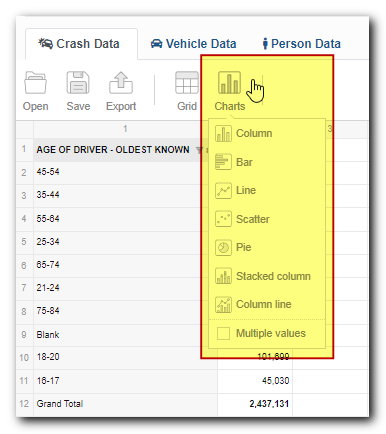Click the Export icon

coord(121,83)
